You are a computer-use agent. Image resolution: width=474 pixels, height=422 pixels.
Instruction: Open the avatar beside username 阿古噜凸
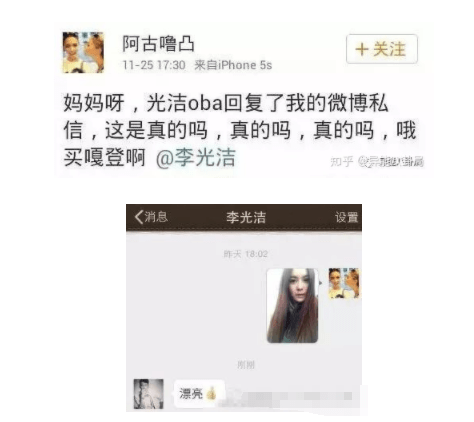(83, 52)
